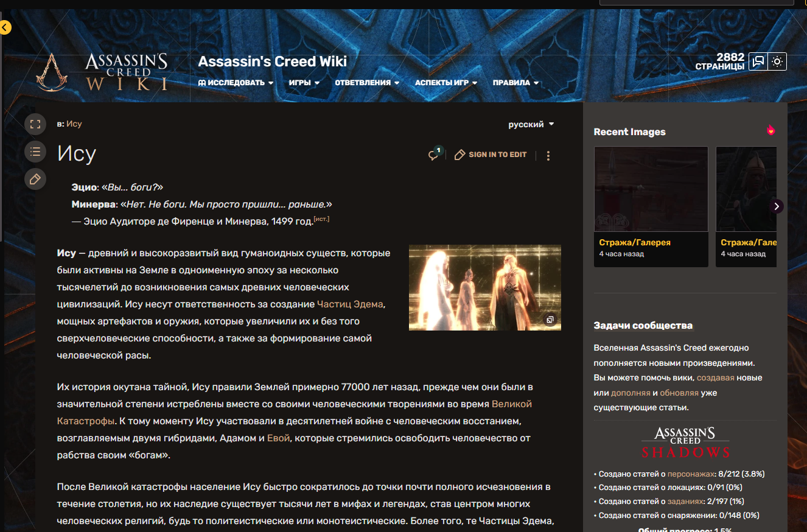Show next Recent Images with arrow
This screenshot has width=807, height=532.
(x=776, y=206)
